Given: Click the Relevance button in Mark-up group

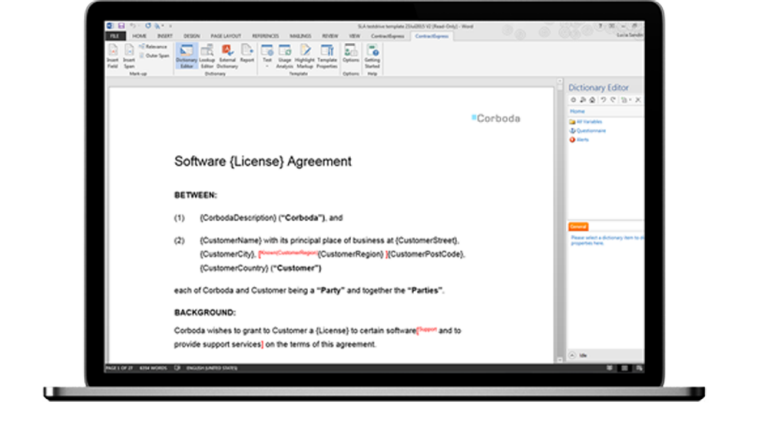Looking at the screenshot, I should pyautogui.click(x=154, y=46).
